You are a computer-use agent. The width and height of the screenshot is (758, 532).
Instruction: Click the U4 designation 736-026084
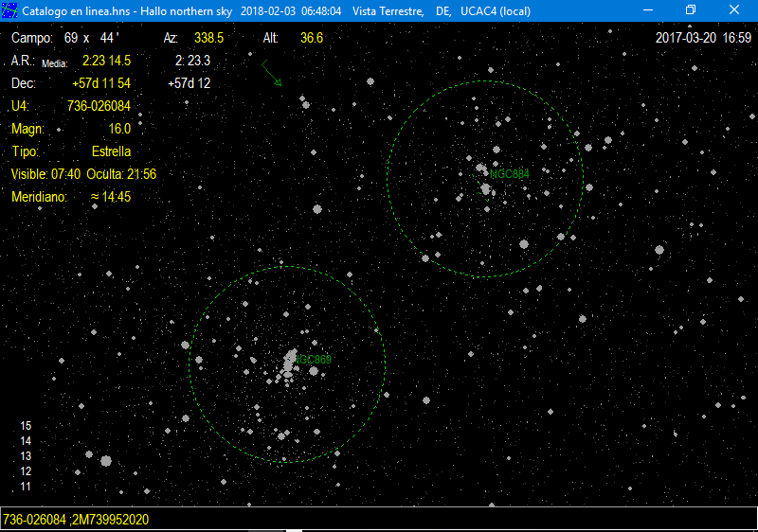[x=99, y=106]
